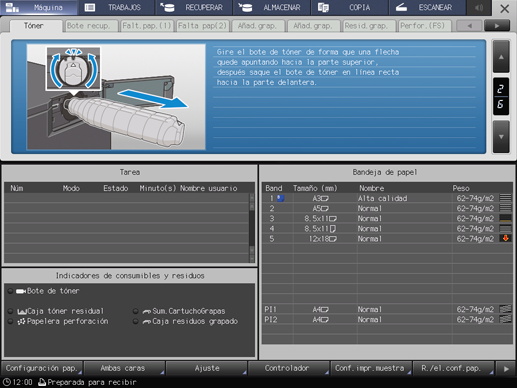Switch to the RECUPERAR tab
This screenshot has width=517, height=388.
tap(194, 7)
